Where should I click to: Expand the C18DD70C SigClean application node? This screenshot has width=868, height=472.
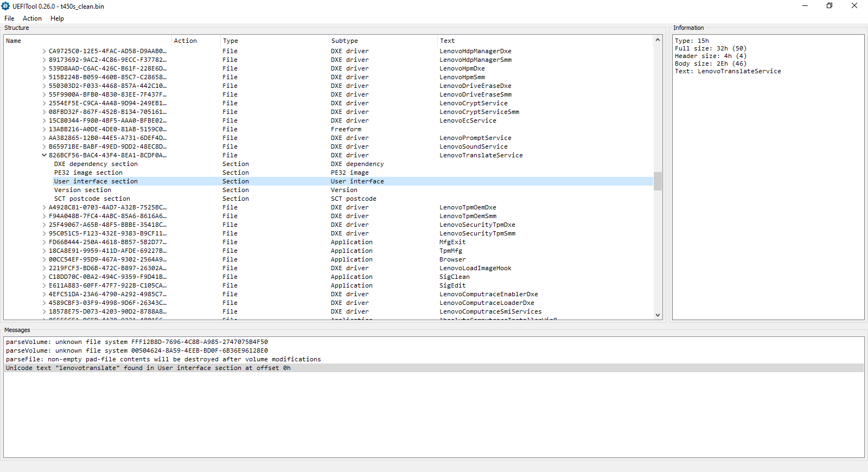pos(44,277)
